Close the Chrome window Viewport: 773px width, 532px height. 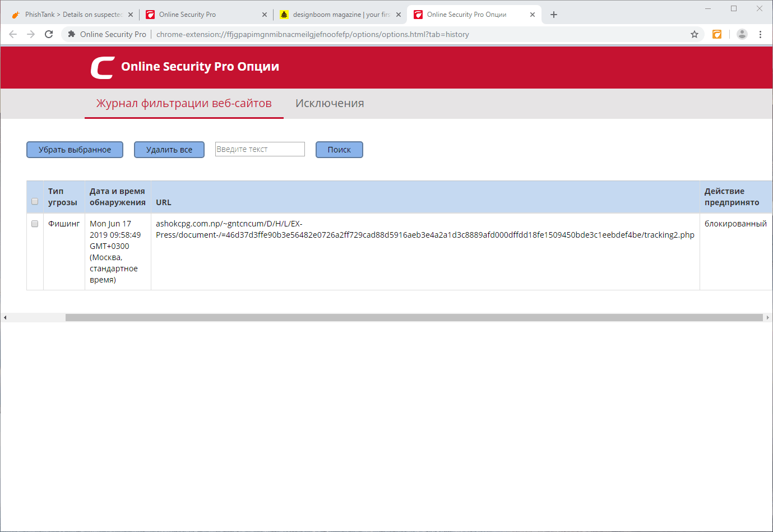point(760,8)
